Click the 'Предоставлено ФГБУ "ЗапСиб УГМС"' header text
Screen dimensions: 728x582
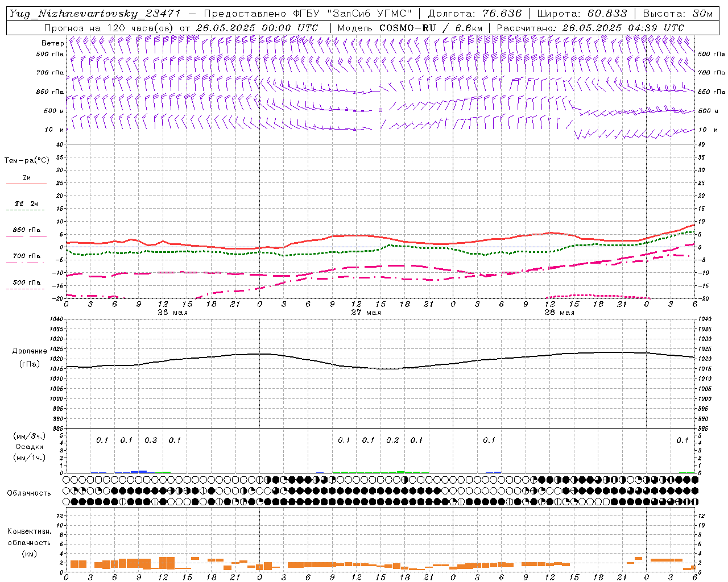(307, 14)
